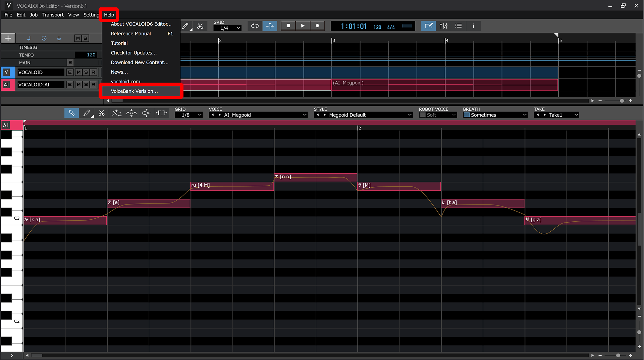
Task: Open the Pitch curve editing tool
Action: tap(116, 113)
